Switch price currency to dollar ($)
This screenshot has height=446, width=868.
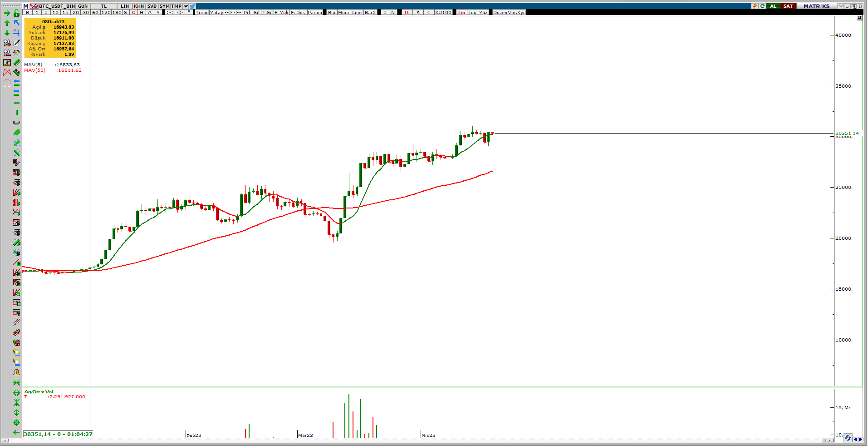click(x=418, y=12)
